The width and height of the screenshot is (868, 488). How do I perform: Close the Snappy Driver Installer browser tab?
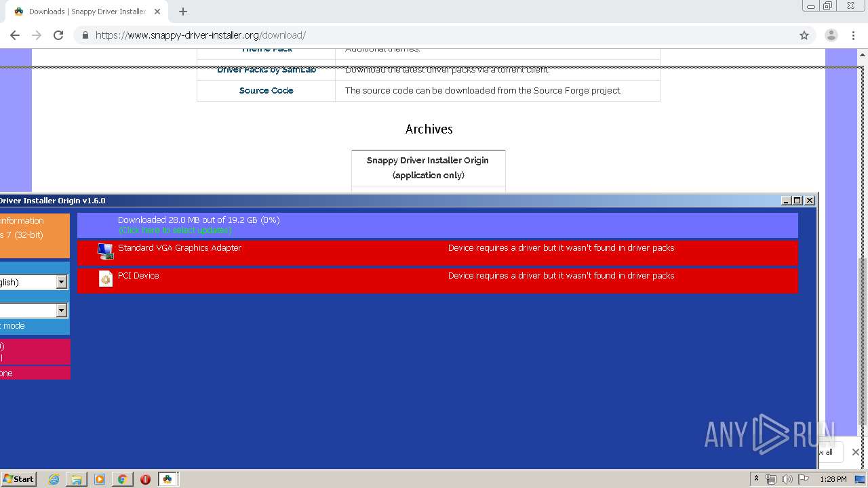point(157,12)
